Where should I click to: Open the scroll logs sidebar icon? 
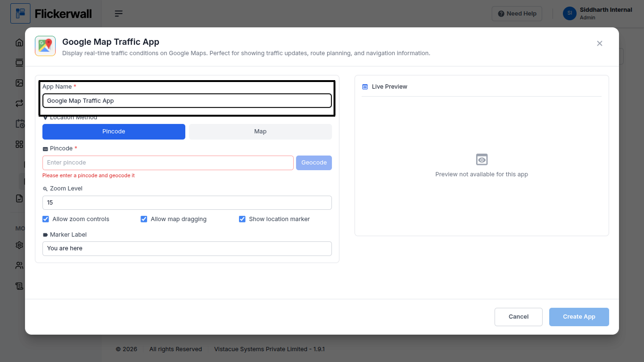click(19, 286)
